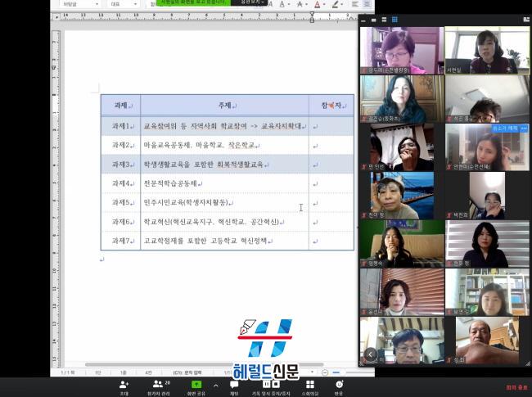Open the more options on highlighted participant video

[x=524, y=129]
